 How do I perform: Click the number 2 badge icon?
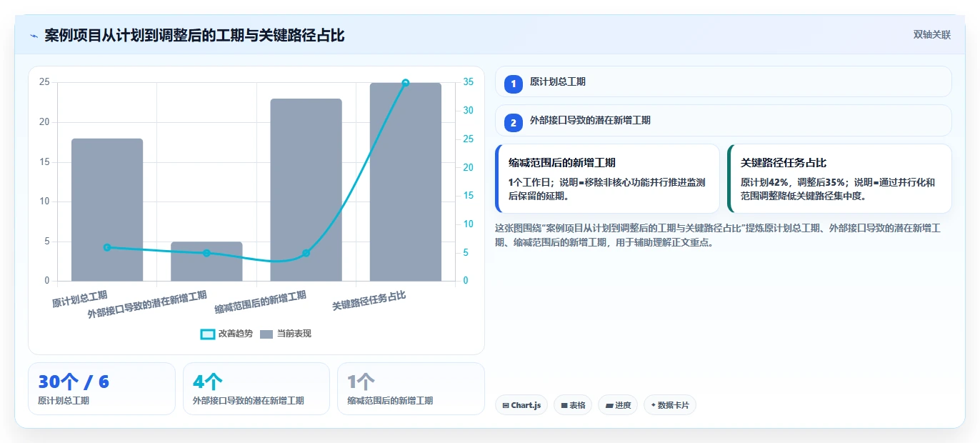pyautogui.click(x=513, y=123)
